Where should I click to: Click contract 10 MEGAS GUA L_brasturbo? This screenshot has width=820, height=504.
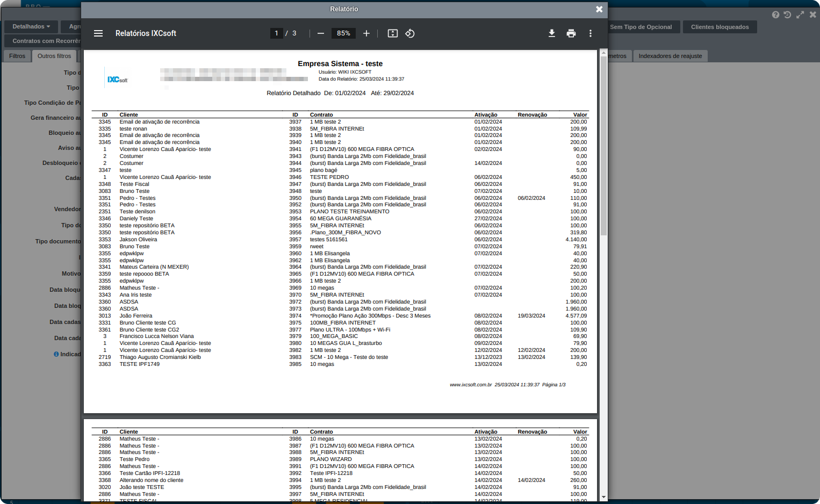tap(346, 343)
